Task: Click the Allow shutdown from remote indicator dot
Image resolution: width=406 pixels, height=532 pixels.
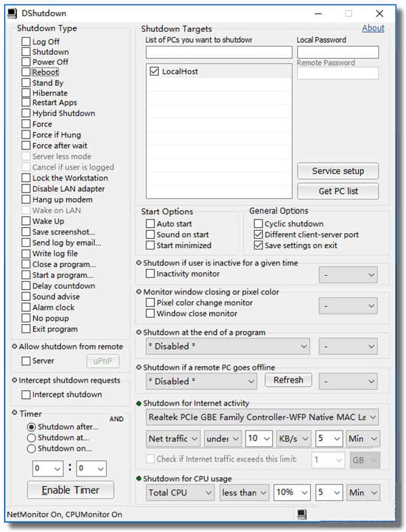Action: [15, 346]
